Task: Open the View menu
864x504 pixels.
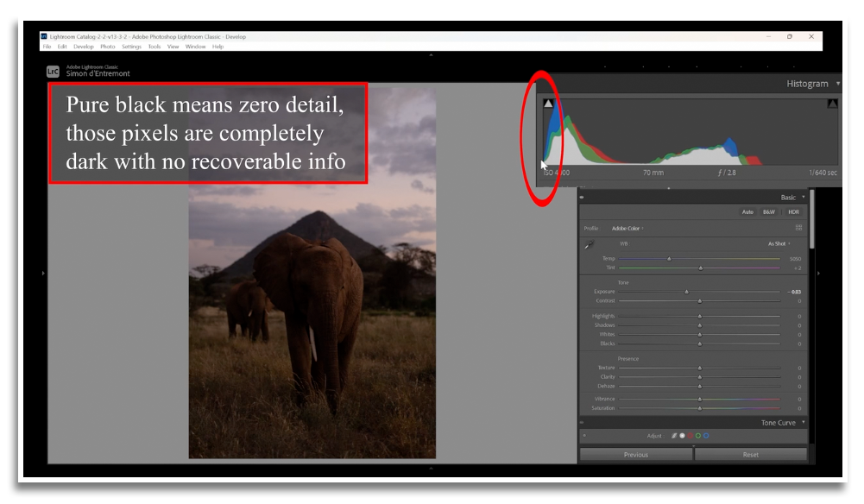Action: pyautogui.click(x=173, y=47)
